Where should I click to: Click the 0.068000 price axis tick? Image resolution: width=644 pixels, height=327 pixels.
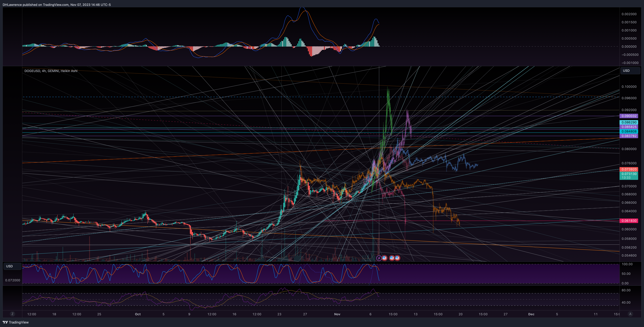[629, 194]
